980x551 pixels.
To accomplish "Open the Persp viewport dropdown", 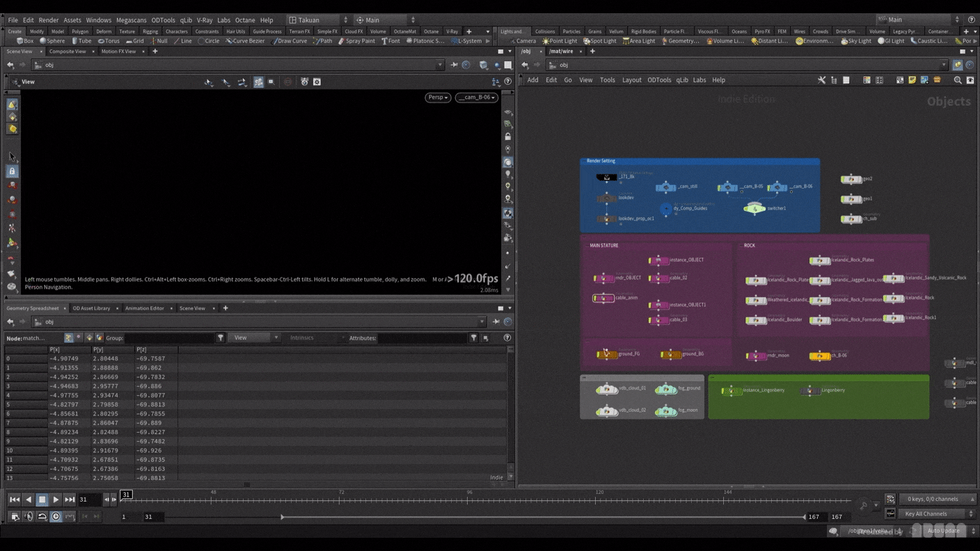I will [438, 97].
